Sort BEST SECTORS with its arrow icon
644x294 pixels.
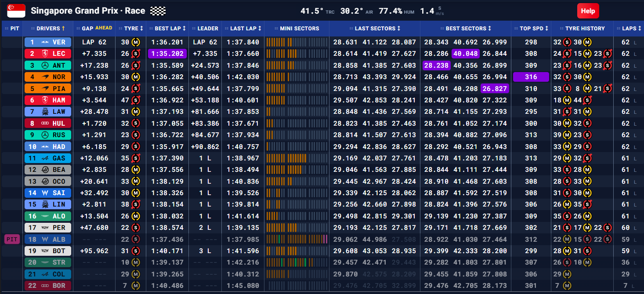click(490, 29)
